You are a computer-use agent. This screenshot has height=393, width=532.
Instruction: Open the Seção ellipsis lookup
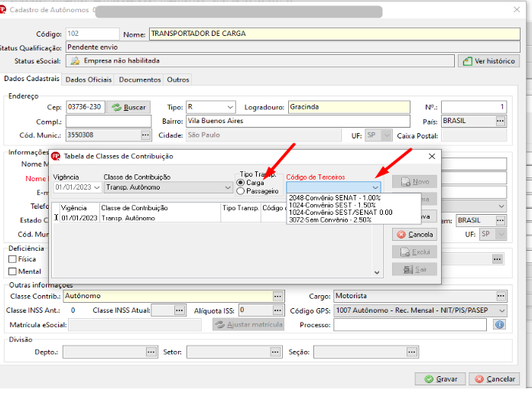tap(412, 352)
